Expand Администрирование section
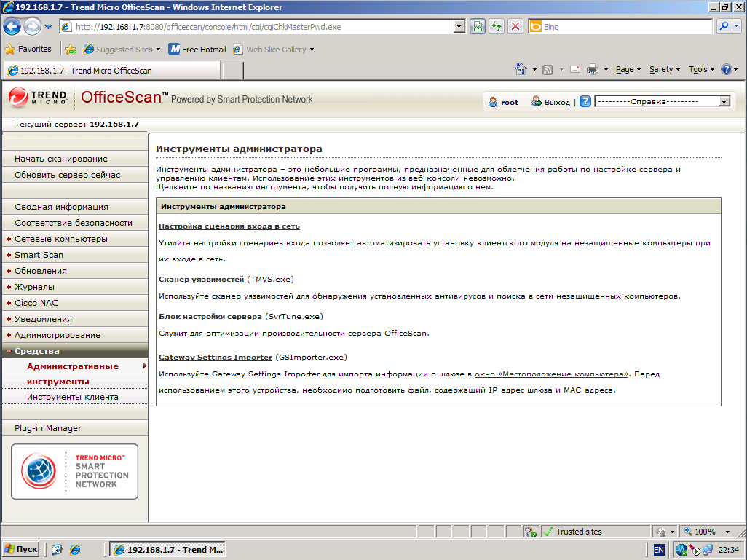 75,335
